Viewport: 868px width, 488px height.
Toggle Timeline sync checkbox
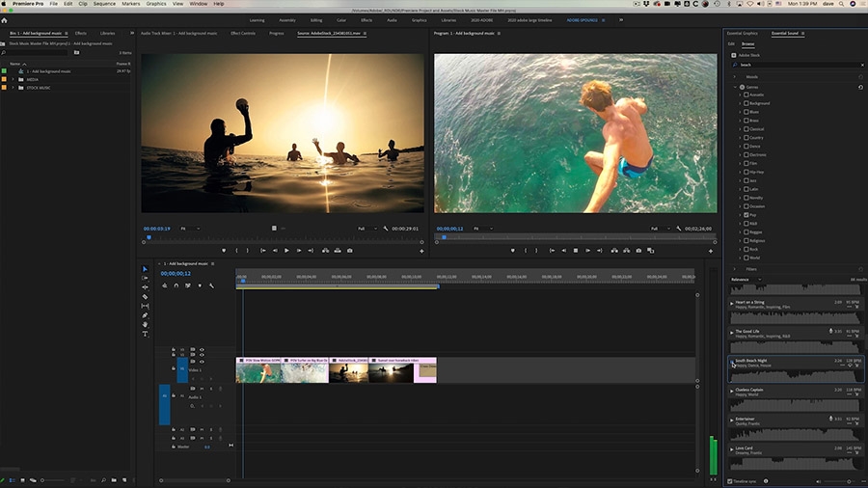click(730, 481)
